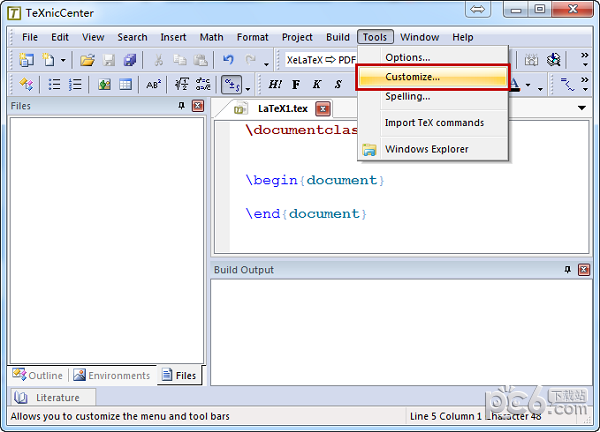The width and height of the screenshot is (600, 432).
Task: Insert a numbered list
Action: (x=75, y=84)
